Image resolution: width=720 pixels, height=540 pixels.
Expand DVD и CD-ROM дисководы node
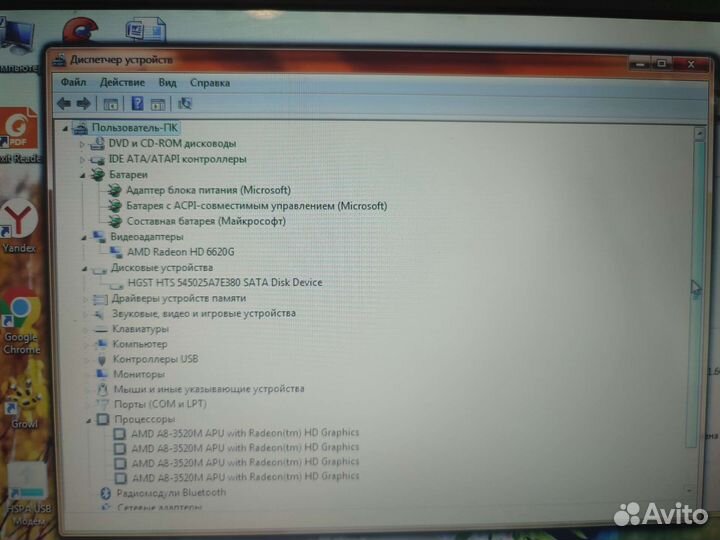coord(82,145)
